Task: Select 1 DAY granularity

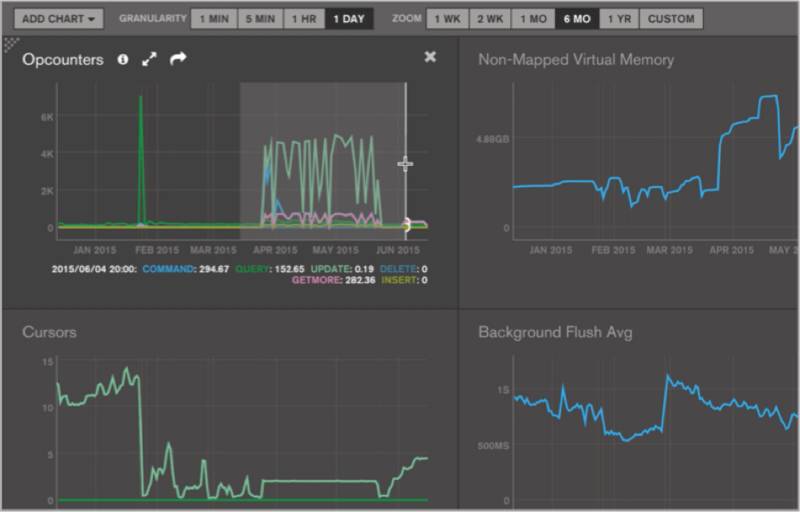Action: 349,19
